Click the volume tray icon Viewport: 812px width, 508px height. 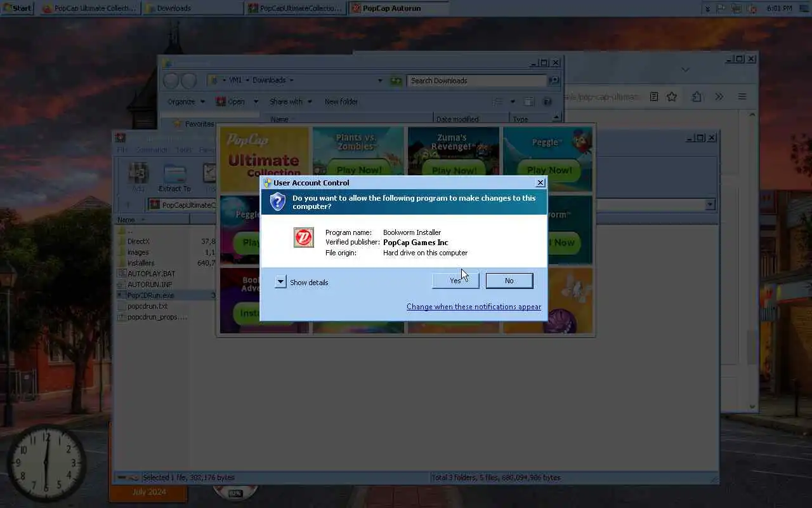tap(752, 9)
